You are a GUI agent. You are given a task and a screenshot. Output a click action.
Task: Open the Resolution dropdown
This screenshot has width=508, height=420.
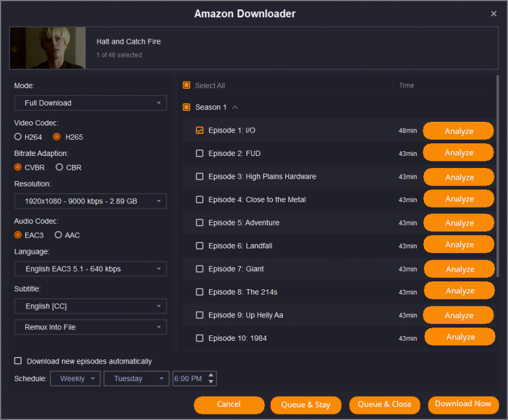coord(91,201)
